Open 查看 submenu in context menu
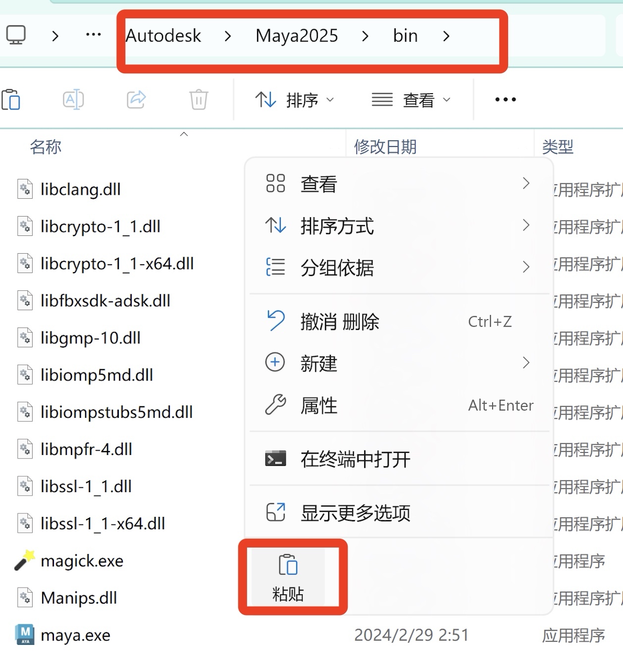The image size is (623, 672). click(x=399, y=184)
